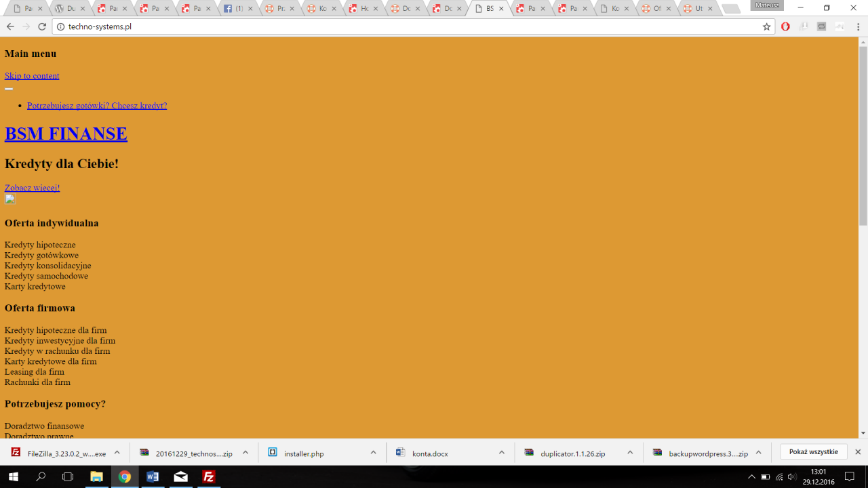Click the 'Kredyty konsolidacyjne' text

(x=47, y=266)
